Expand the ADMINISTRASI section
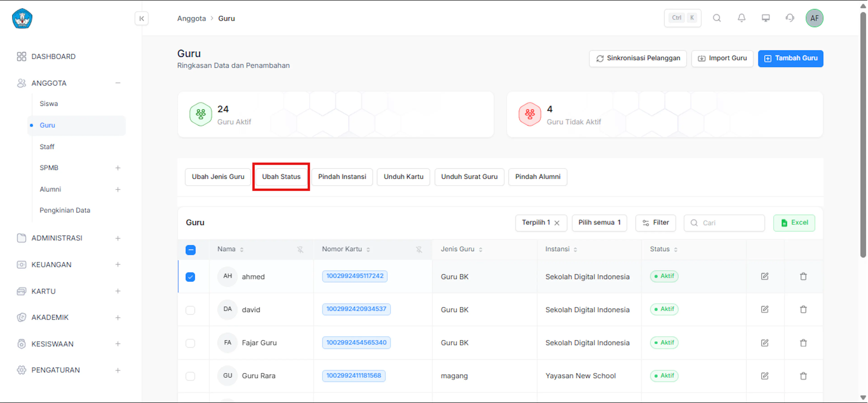Viewport: 868px width, 403px height. 118,238
